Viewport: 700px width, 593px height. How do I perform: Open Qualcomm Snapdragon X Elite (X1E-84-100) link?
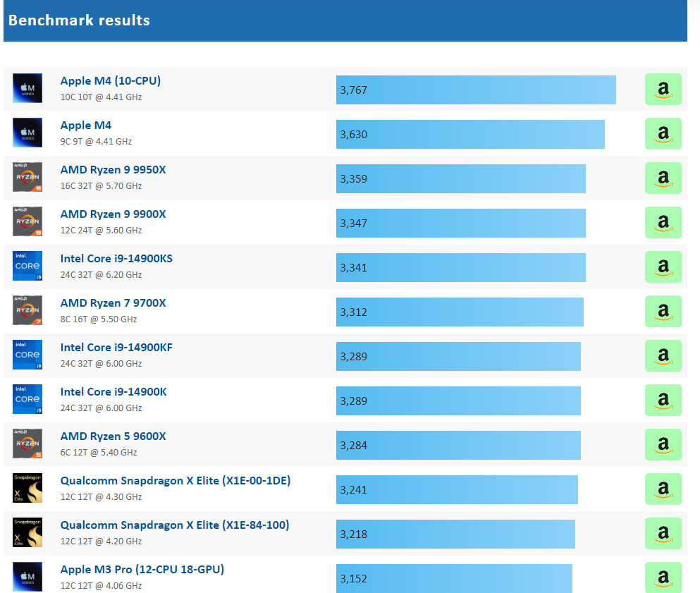pyautogui.click(x=175, y=525)
